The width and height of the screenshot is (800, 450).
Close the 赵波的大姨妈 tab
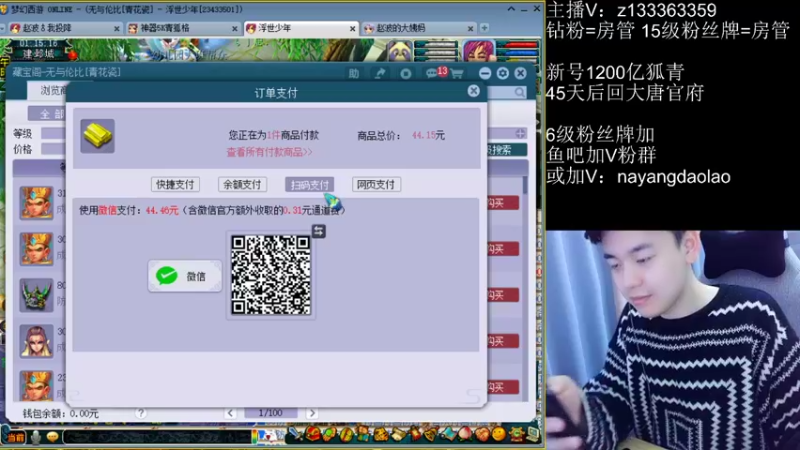click(470, 29)
